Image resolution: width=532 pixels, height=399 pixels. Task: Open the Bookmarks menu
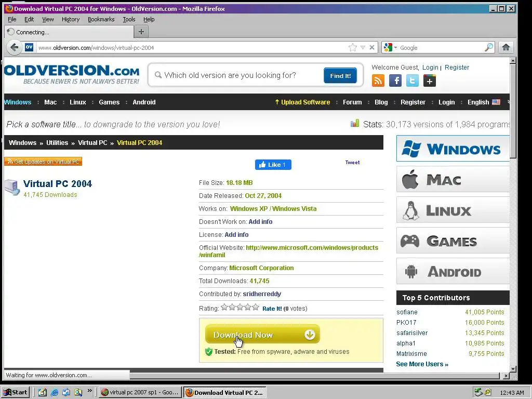[x=101, y=19]
